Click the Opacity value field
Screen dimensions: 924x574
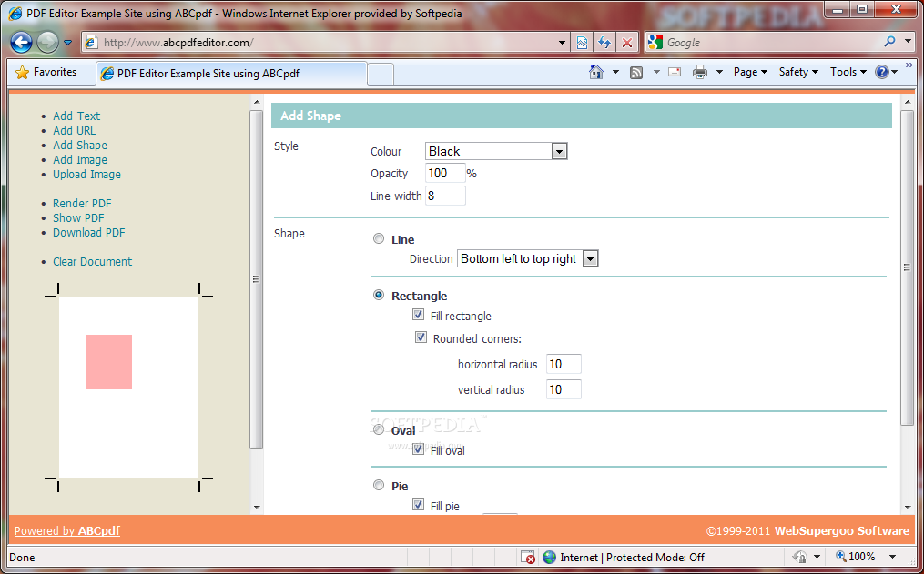[x=445, y=173]
